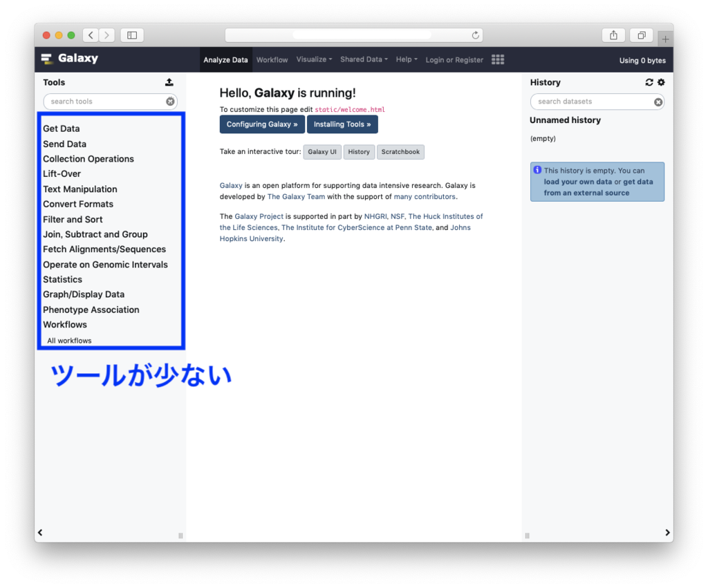The height and width of the screenshot is (588, 708).
Task: Click the Installing Tools button
Action: coord(342,124)
